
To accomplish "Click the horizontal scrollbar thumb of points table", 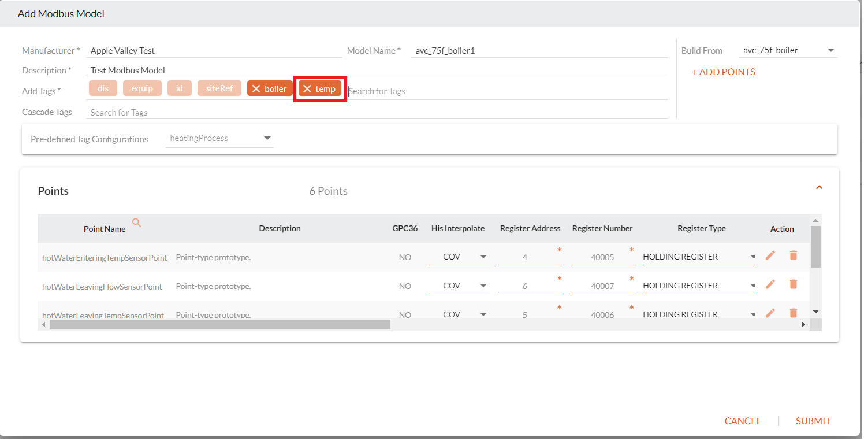I will coord(220,325).
